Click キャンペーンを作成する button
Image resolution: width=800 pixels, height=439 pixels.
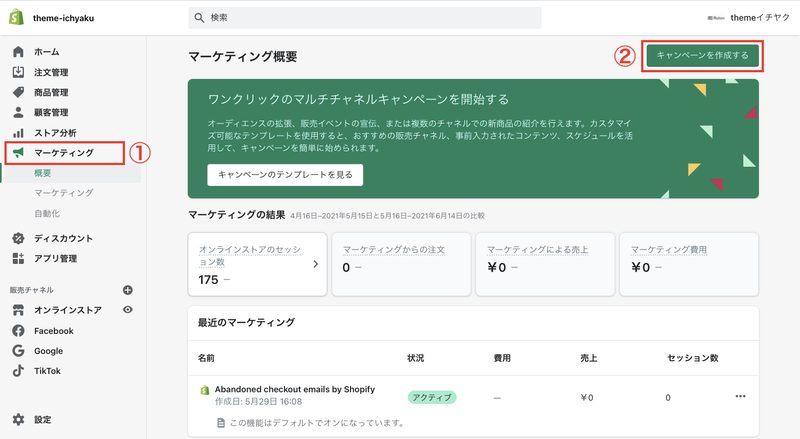[702, 55]
